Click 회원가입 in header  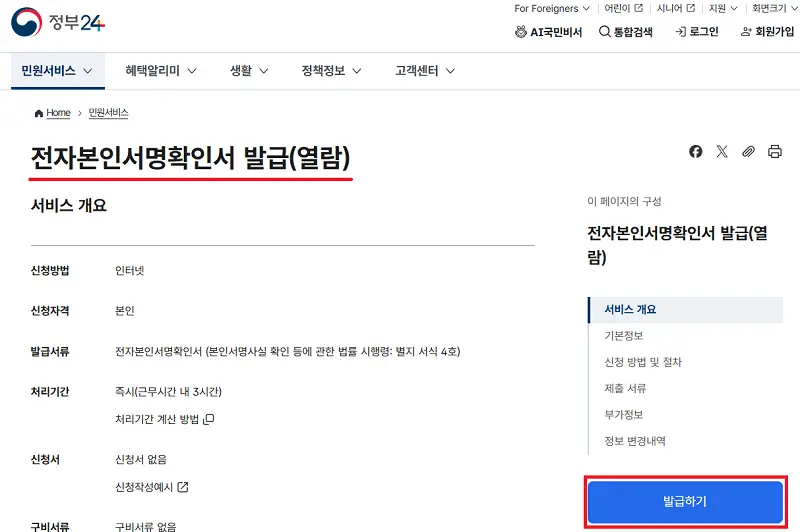click(x=767, y=32)
